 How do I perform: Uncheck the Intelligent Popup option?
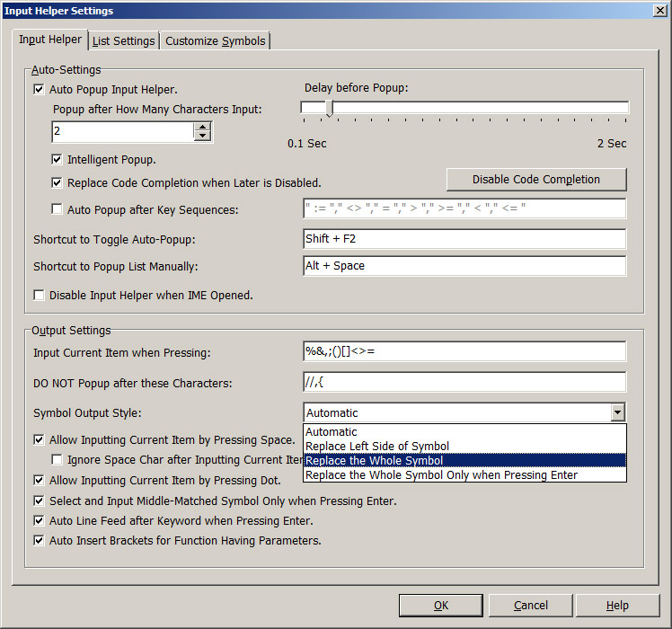click(x=57, y=160)
